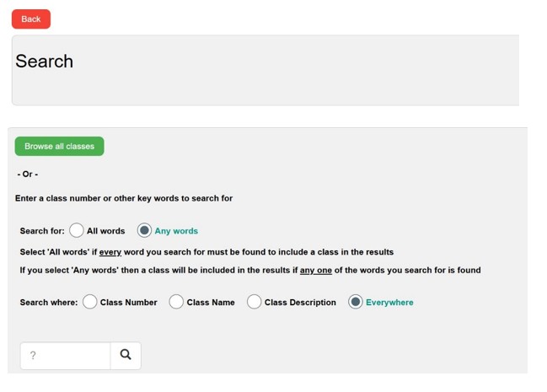Select the All words radio button
The image size is (547, 392).
[77, 230]
